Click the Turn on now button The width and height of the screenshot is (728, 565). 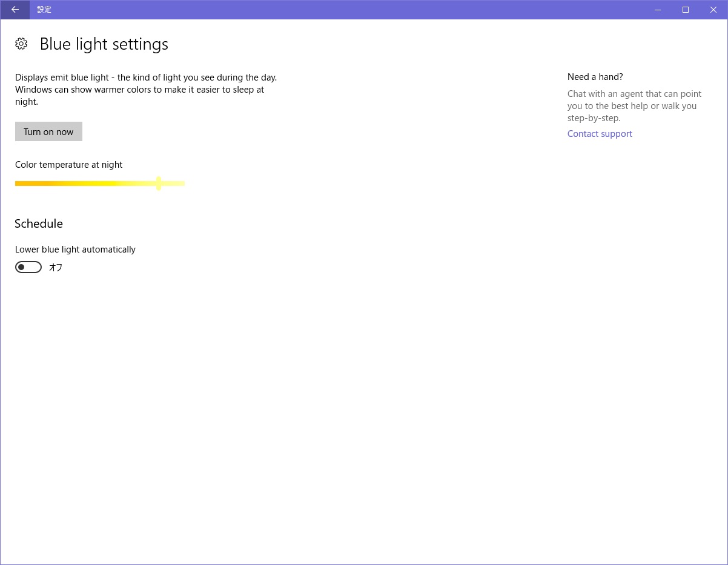[48, 131]
